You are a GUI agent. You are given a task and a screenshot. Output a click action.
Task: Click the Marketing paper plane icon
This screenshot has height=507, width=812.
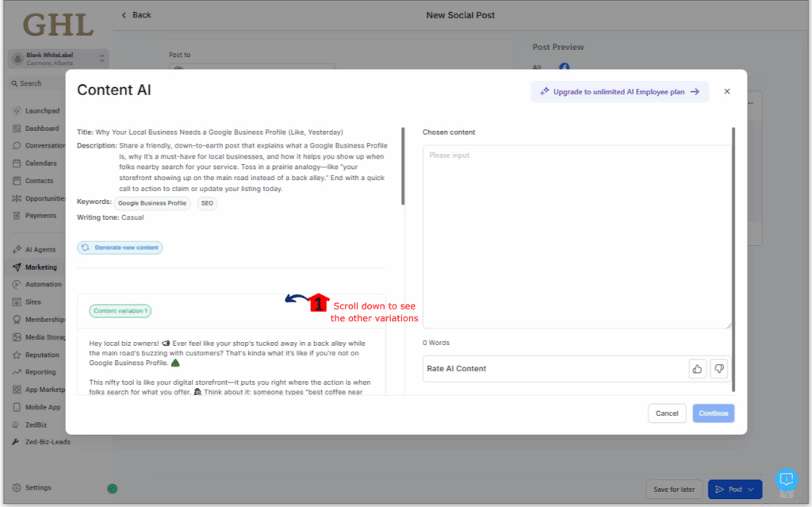coord(17,267)
